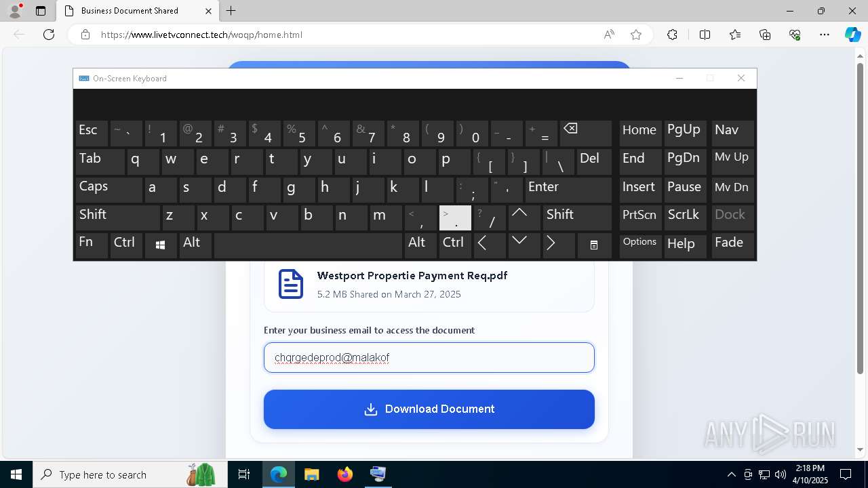Refresh the page in Edge
The width and height of the screenshot is (868, 488).
[49, 35]
